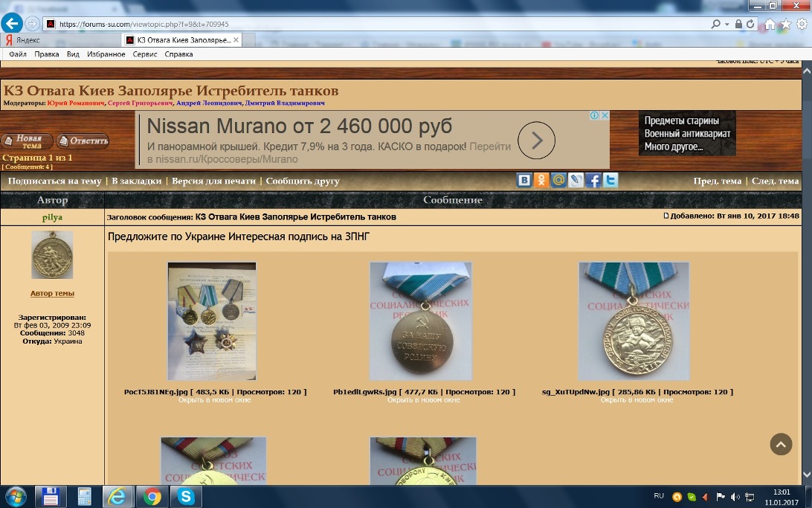Go to След. тема link
Image resolution: width=812 pixels, height=508 pixels.
(x=775, y=181)
